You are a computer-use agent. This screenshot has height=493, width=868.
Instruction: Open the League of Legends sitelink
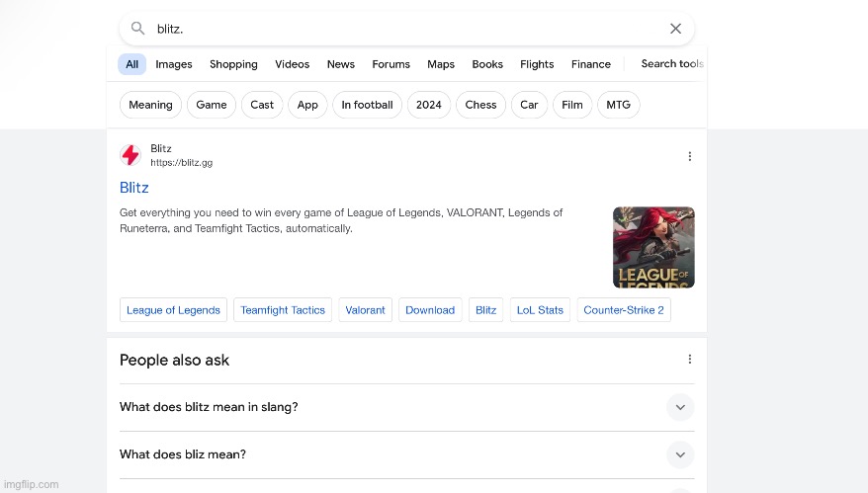pyautogui.click(x=173, y=310)
